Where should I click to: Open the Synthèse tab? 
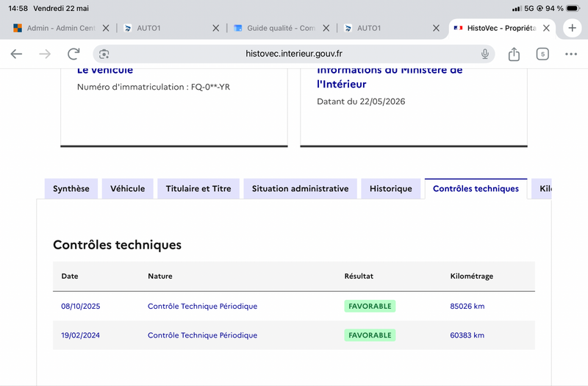point(71,189)
